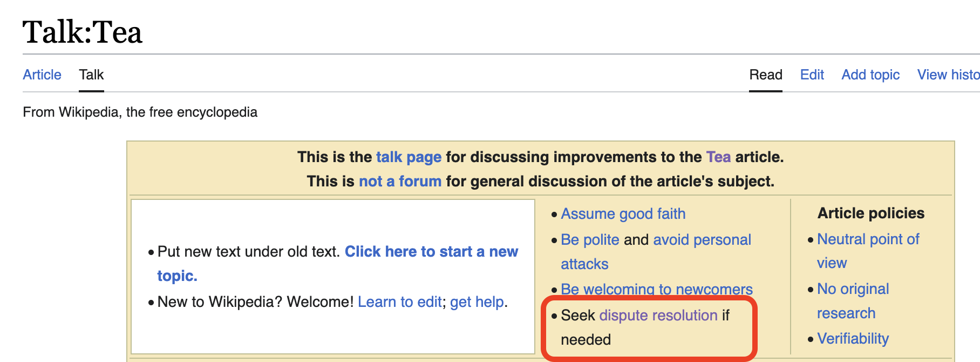Screen dimensions: 980x362
Task: Open the 'not a forum' policy link
Action: [x=400, y=181]
